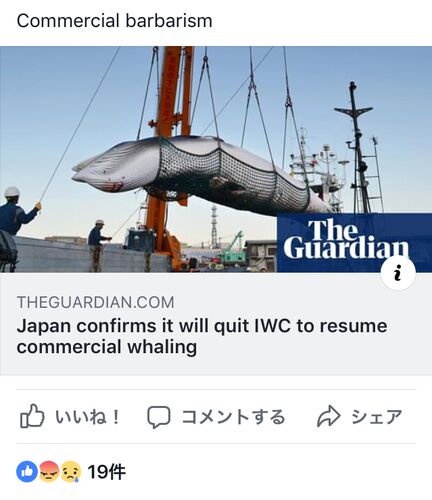
Task: Click the grey link preview card area
Action: (x=216, y=324)
